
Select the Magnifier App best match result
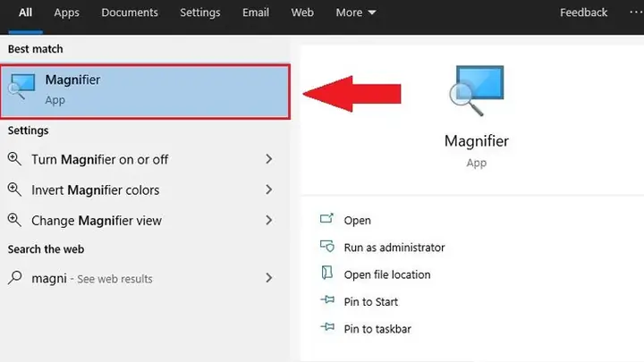click(146, 92)
